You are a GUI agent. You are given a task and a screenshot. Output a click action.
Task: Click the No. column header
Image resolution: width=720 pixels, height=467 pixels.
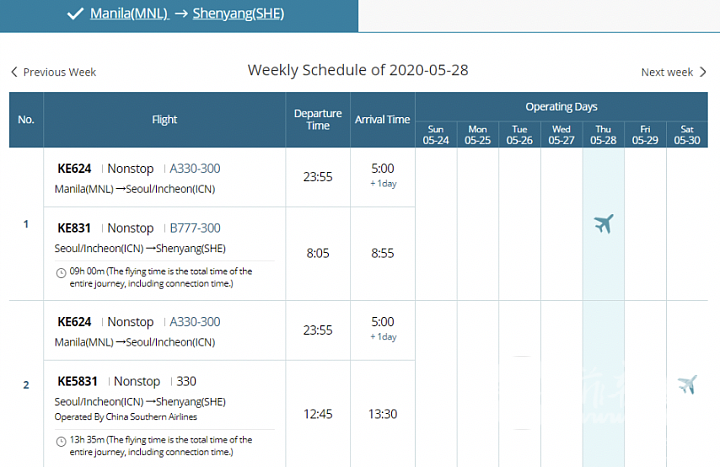pyautogui.click(x=26, y=120)
